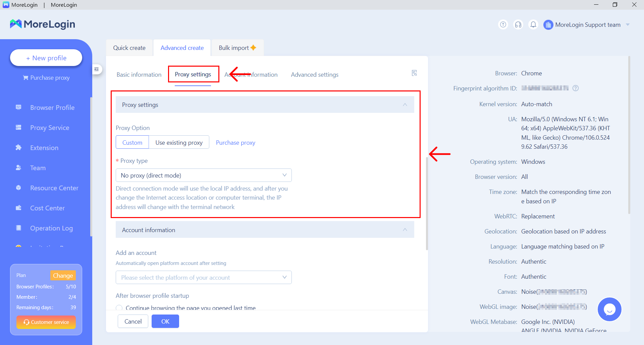Viewport: 644px width, 345px height.
Task: Switch to Advanced settings tab
Action: [x=314, y=75]
